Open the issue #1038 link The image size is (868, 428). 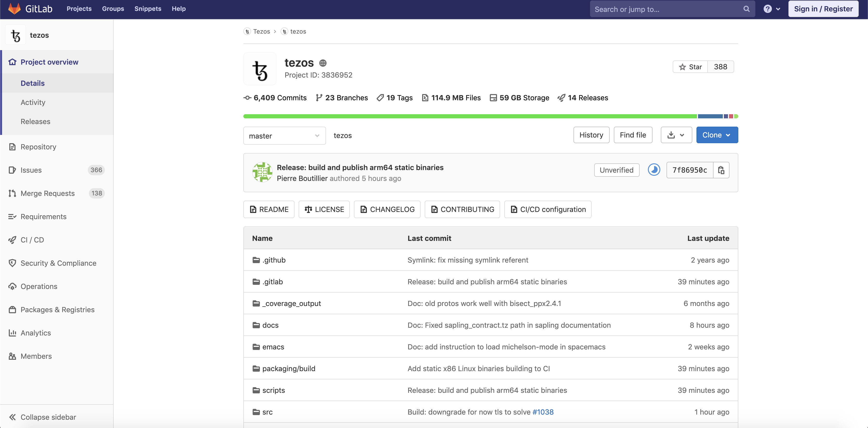543,412
